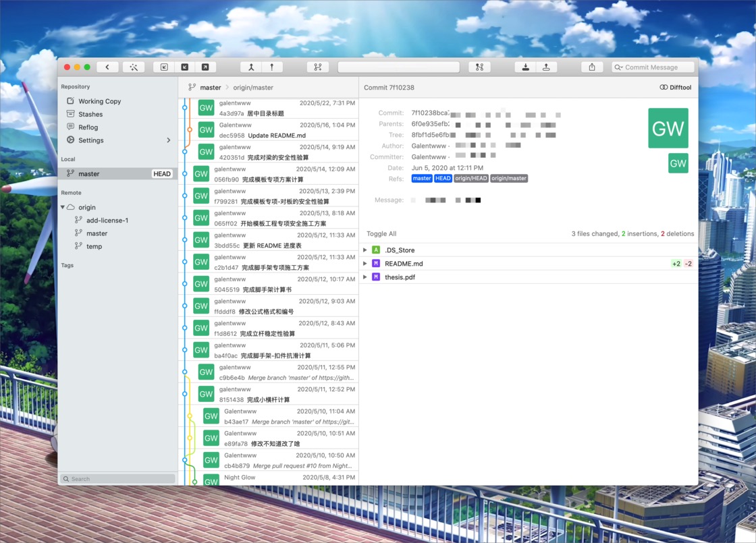Click origin/master in the branch breadcrumb

[x=253, y=88]
